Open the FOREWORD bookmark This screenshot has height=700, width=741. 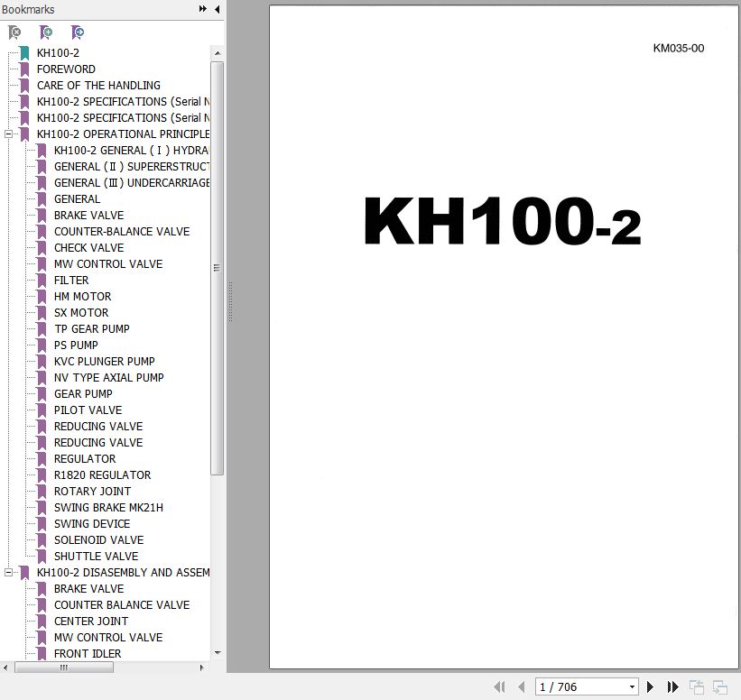[x=66, y=69]
